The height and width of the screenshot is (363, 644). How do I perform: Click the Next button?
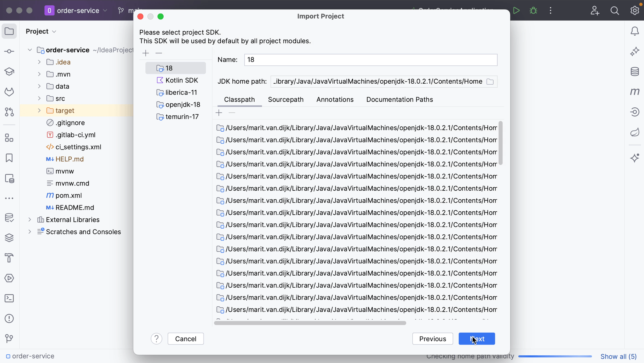(x=476, y=339)
